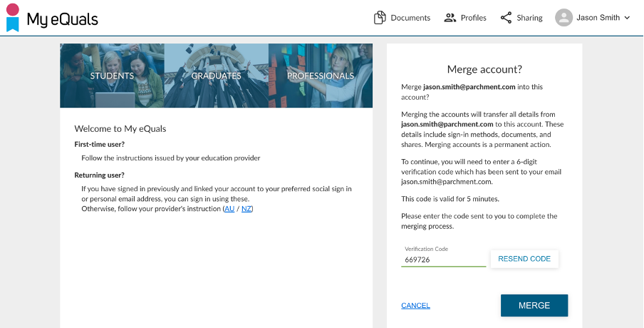Open the Profiles menu item
The image size is (644, 328).
coord(465,18)
